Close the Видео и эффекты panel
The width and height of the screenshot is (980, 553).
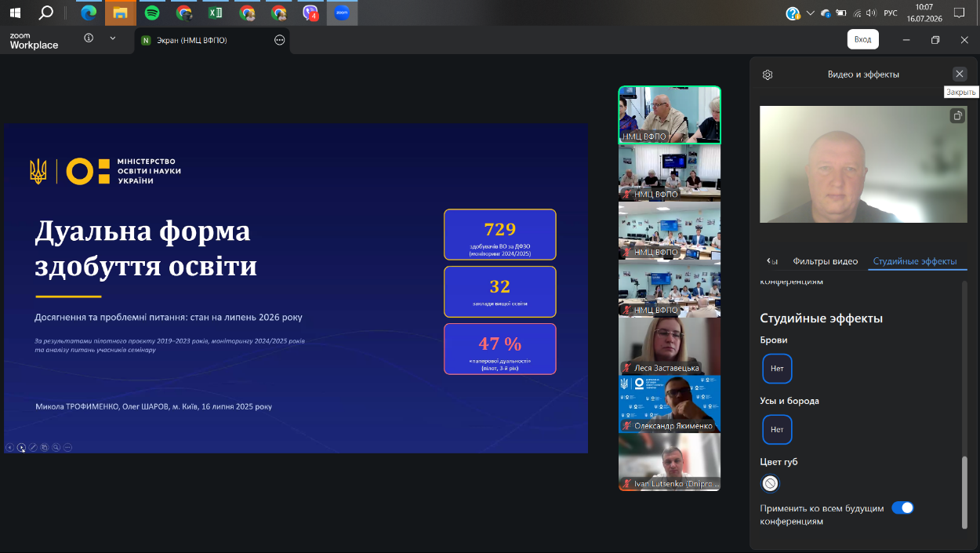click(x=960, y=74)
